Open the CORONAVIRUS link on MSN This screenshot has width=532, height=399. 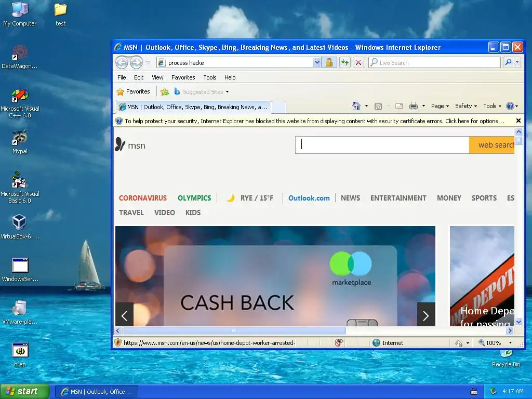[x=143, y=198]
